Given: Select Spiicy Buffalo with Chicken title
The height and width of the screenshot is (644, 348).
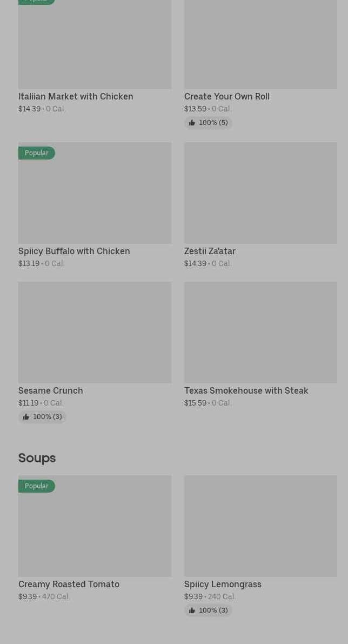Looking at the screenshot, I should (x=74, y=251).
